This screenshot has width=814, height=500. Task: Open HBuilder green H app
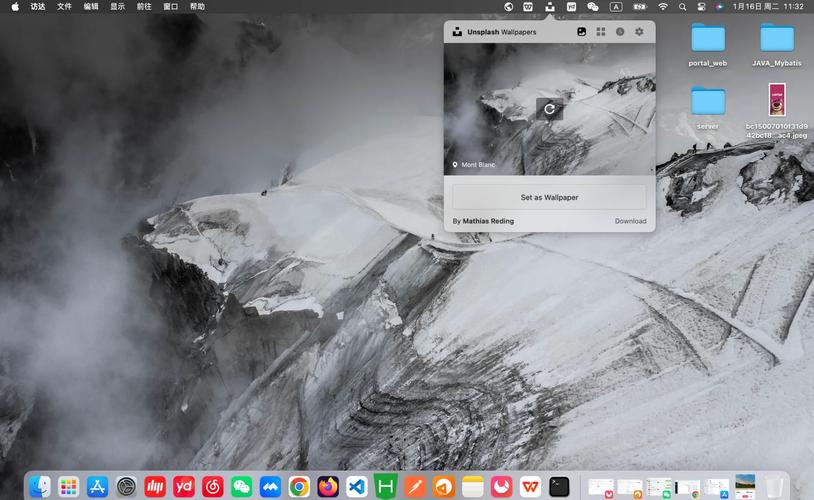coord(386,487)
